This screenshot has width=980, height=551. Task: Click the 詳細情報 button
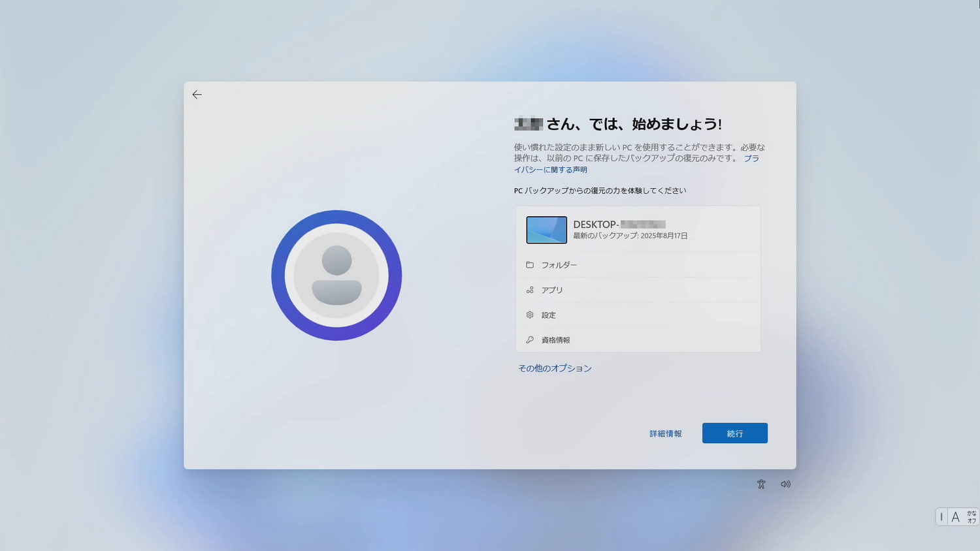pyautogui.click(x=665, y=433)
